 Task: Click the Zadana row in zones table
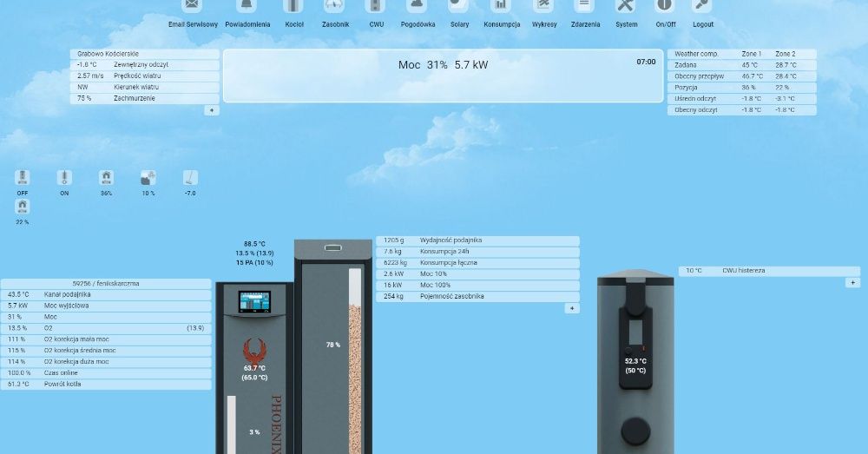(742, 65)
